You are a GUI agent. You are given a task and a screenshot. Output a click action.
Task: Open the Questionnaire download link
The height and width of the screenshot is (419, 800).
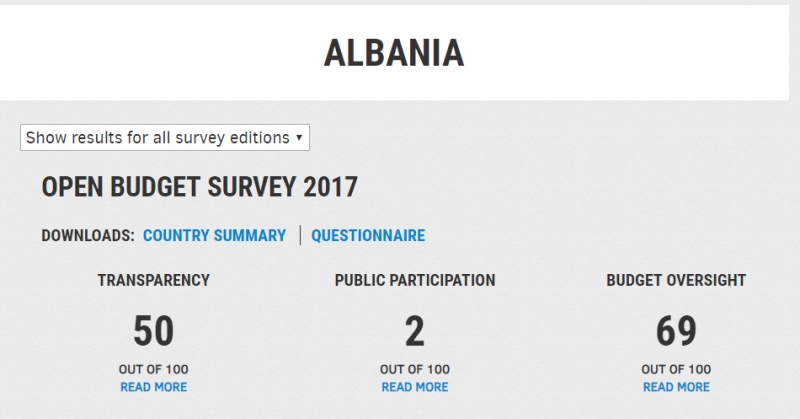point(368,235)
